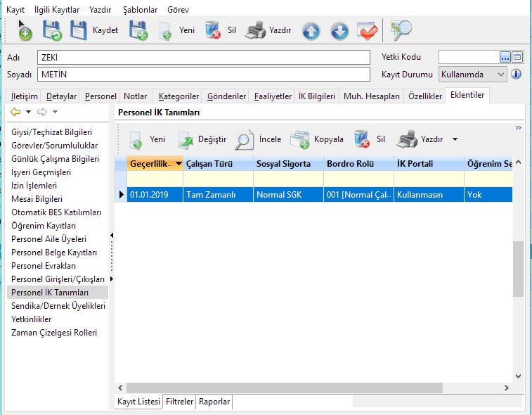
Task: Click the magnifier search icon in top toolbar
Action: coord(401,30)
